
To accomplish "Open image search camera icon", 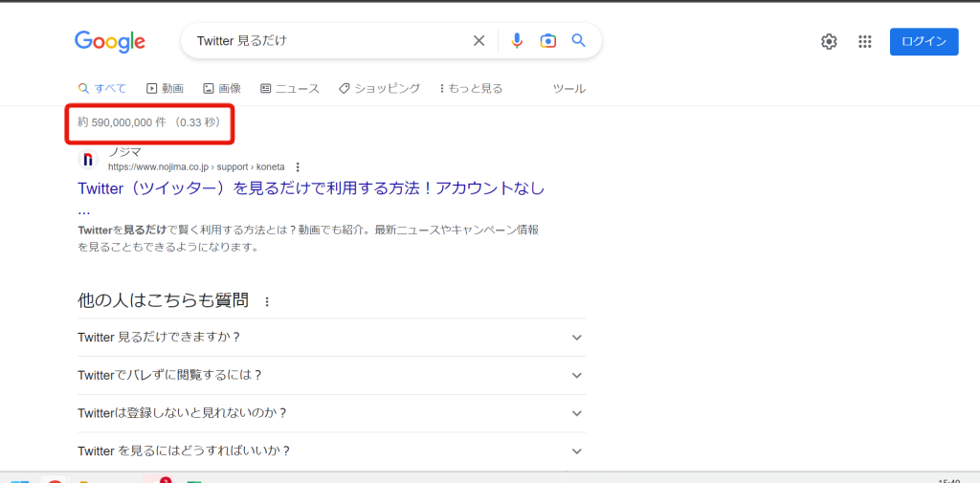I will click(548, 40).
